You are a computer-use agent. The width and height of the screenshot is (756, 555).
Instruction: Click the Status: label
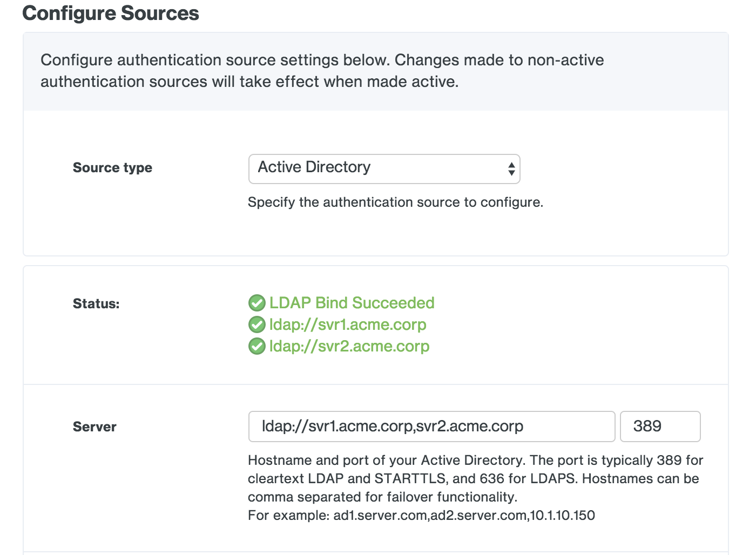(96, 304)
